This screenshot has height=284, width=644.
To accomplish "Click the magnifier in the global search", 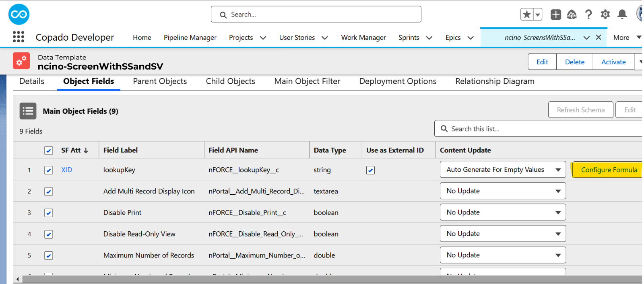I will tap(223, 15).
